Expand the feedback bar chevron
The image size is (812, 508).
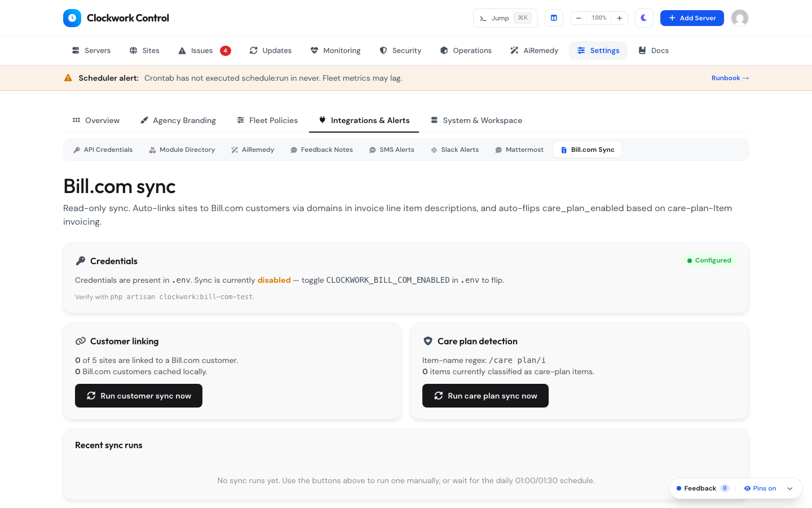click(790, 488)
